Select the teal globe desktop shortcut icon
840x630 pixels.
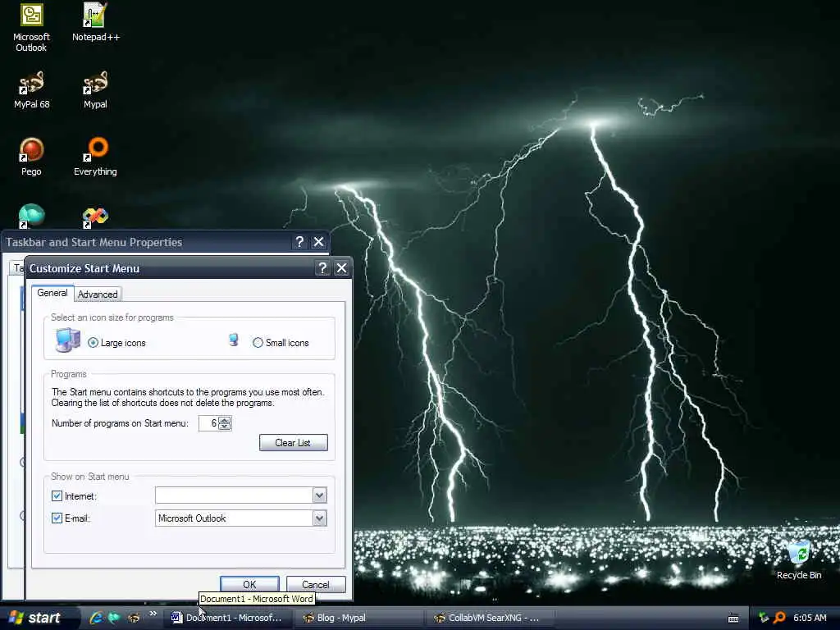coord(31,216)
